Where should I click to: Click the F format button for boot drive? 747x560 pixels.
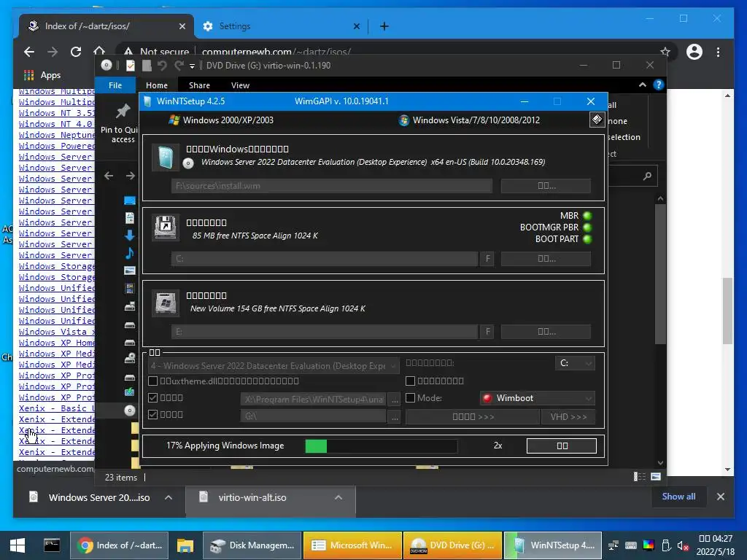click(487, 259)
